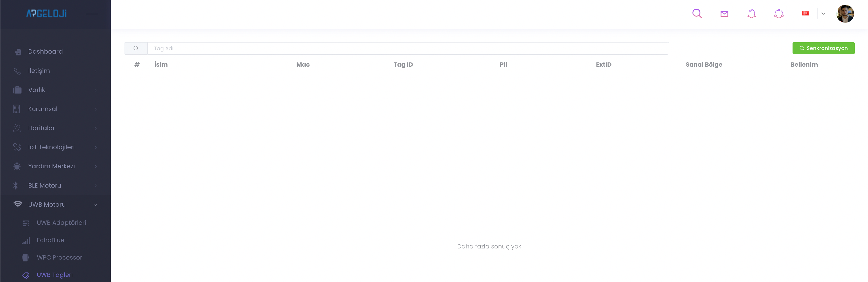This screenshot has height=282, width=868.
Task: Toggle sidebar with hamburger menu icon
Action: click(x=92, y=14)
